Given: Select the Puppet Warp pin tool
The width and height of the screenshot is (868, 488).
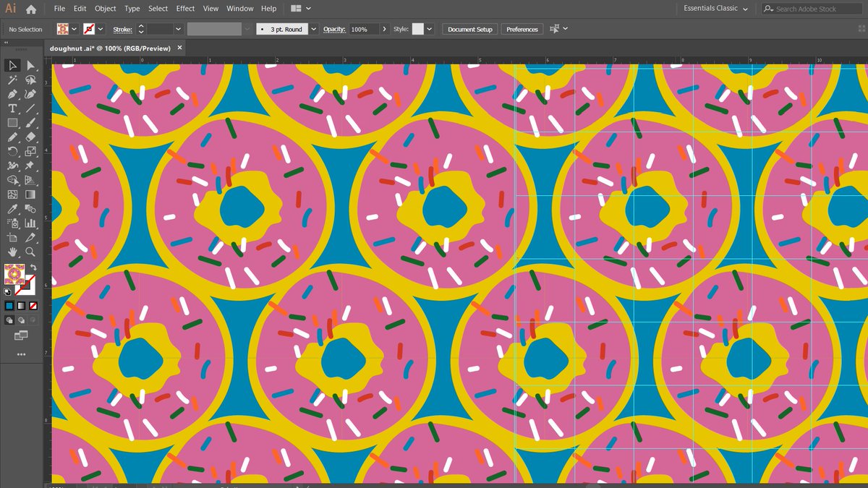Looking at the screenshot, I should [30, 166].
